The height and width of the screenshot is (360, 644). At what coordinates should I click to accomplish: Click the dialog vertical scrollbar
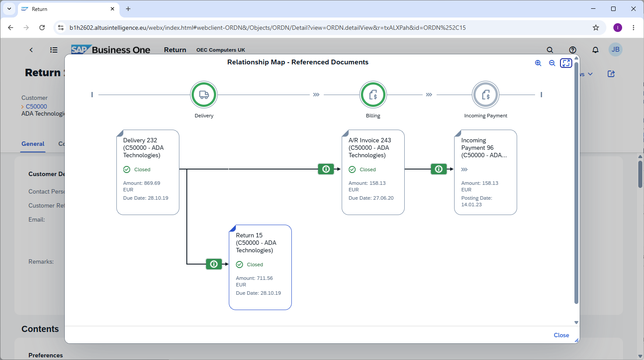tap(576, 183)
